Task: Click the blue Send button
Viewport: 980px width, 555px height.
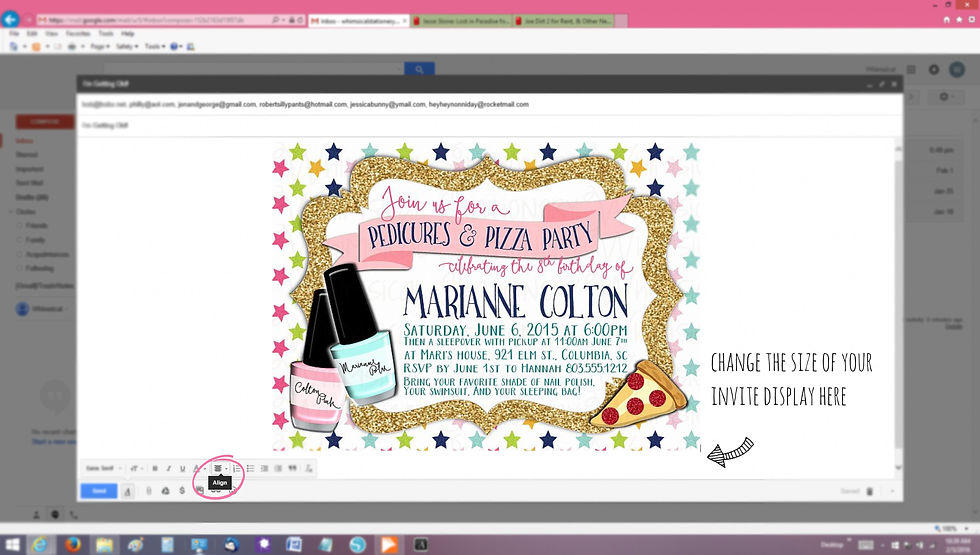Action: tap(99, 491)
